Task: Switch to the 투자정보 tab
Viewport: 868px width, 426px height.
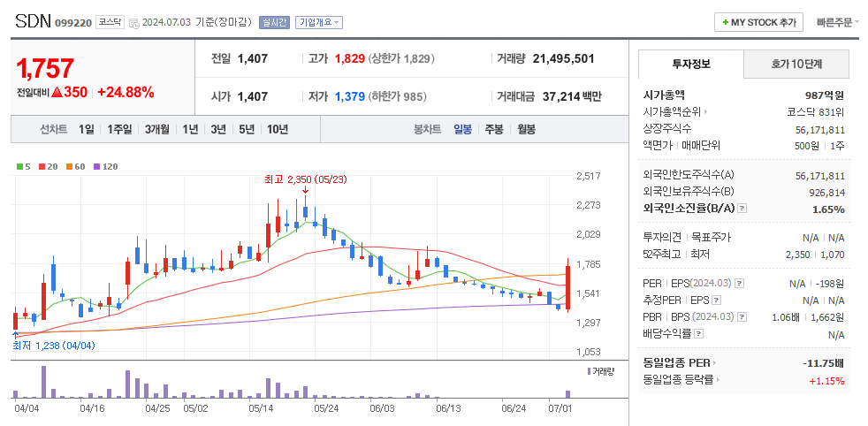Action: pos(691,64)
